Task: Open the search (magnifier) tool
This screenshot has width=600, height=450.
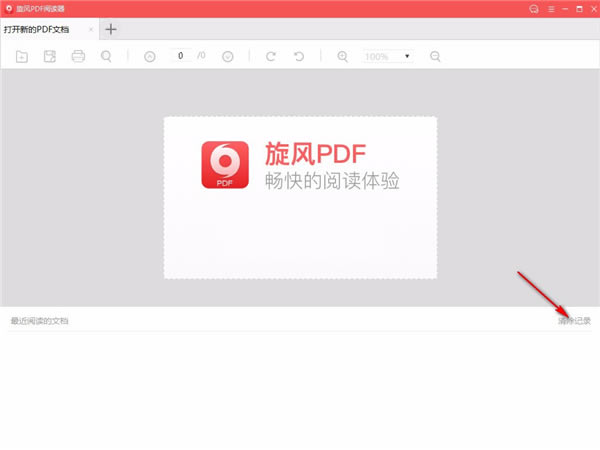Action: click(x=106, y=57)
